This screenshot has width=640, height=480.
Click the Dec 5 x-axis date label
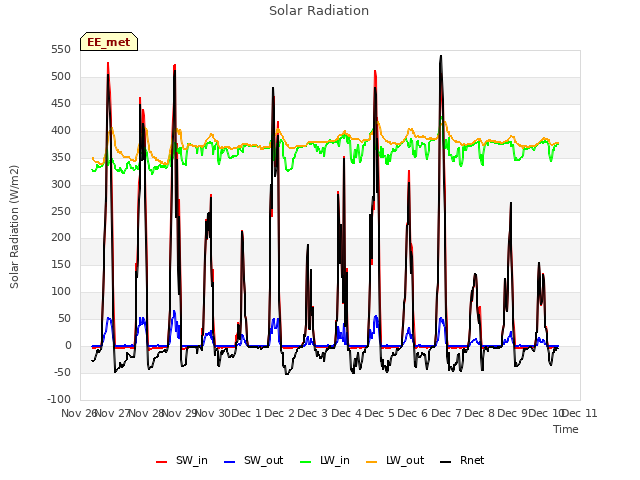[x=380, y=413]
